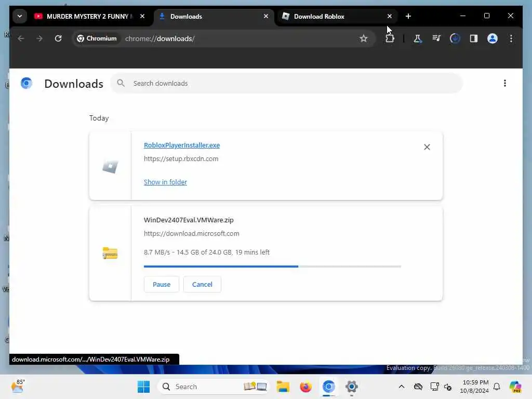The width and height of the screenshot is (532, 399).
Task: Launch Firefox from the taskbar
Action: tap(305, 387)
